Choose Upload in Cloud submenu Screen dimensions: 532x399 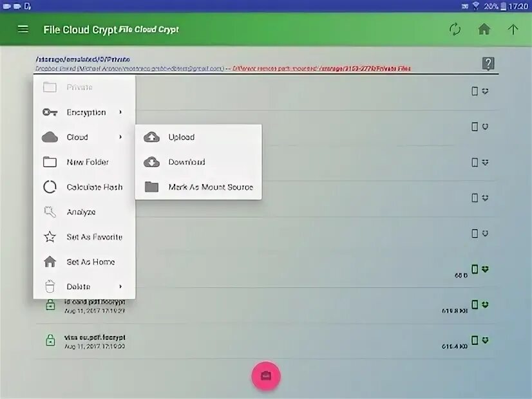pyautogui.click(x=198, y=137)
